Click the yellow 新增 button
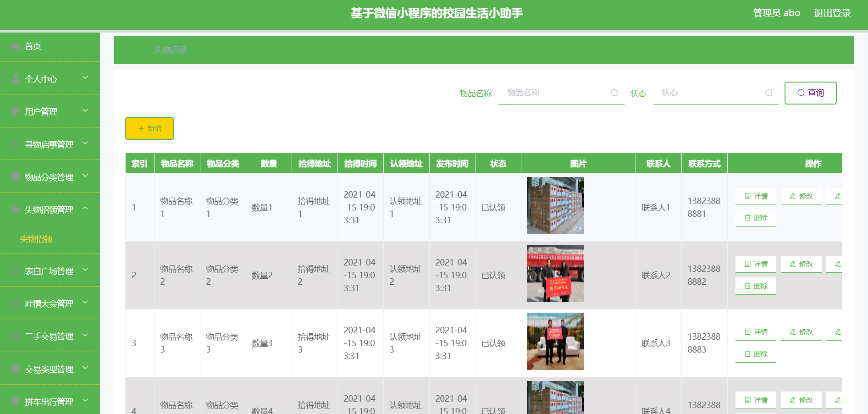Image resolution: width=868 pixels, height=414 pixels. 149,128
